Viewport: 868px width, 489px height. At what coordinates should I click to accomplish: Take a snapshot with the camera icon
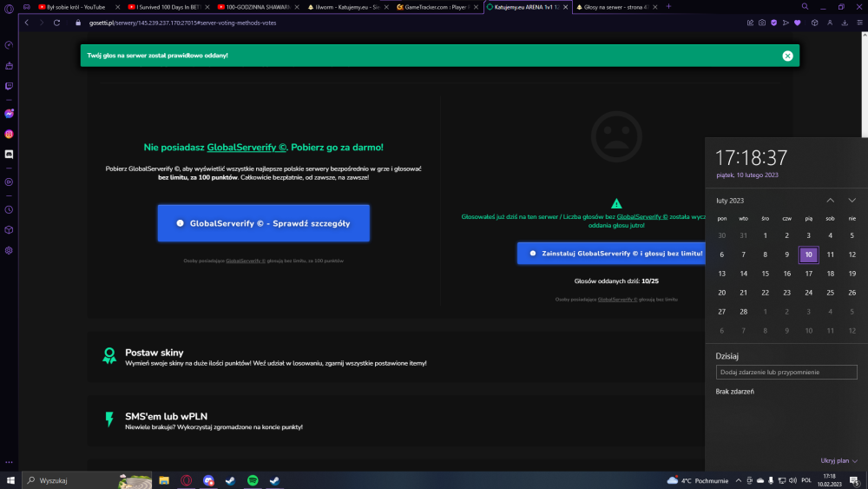pos(762,23)
